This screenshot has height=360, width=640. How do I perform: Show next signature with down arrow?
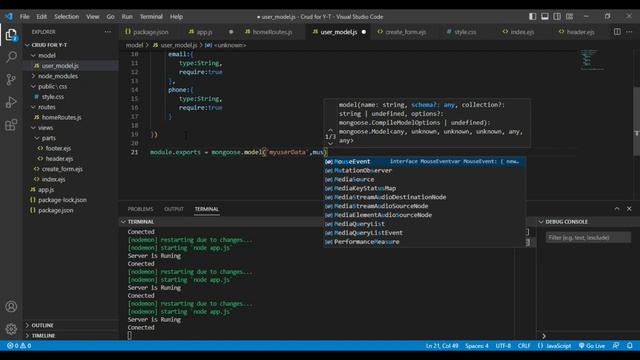[330, 143]
